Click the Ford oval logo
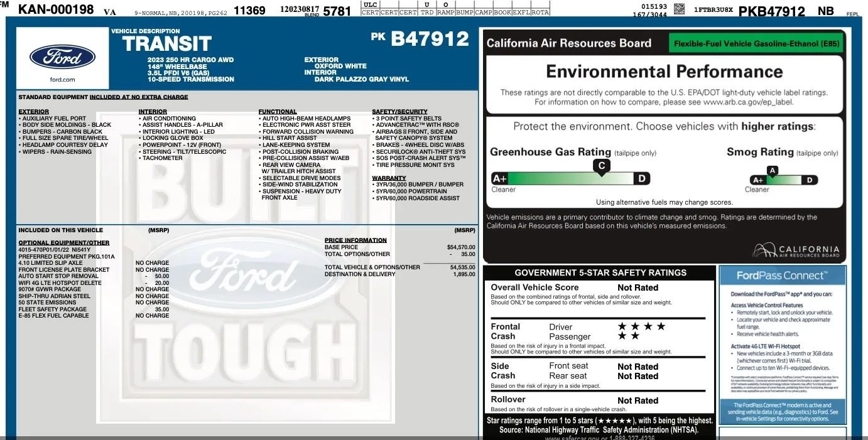The width and height of the screenshot is (868, 440). pyautogui.click(x=62, y=58)
